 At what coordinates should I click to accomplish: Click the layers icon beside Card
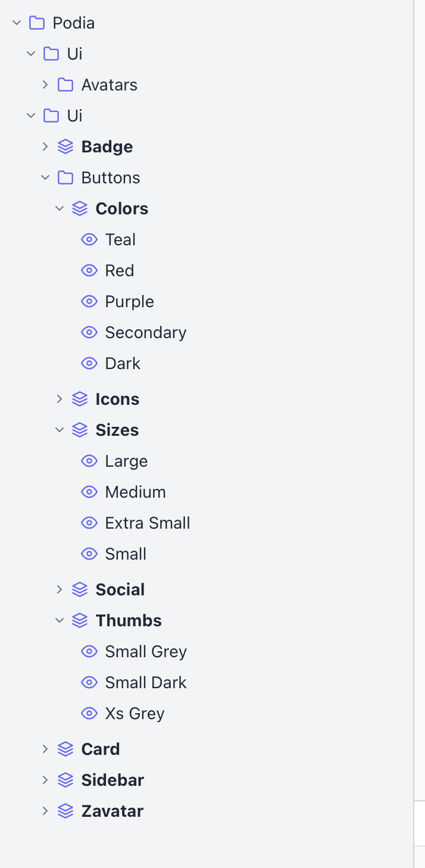pyautogui.click(x=65, y=749)
